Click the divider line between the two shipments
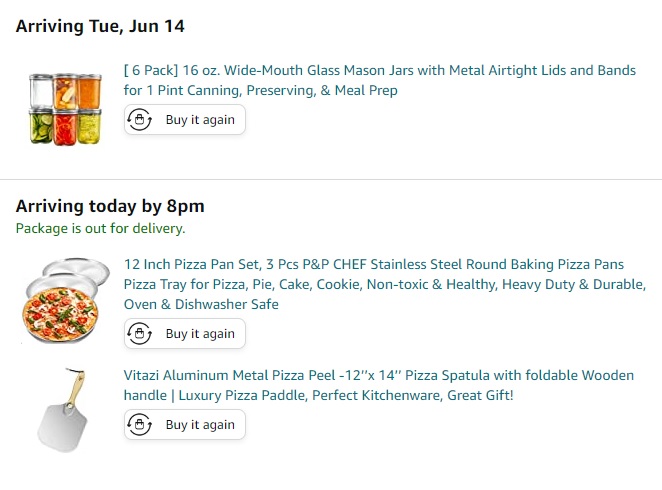 [331, 179]
